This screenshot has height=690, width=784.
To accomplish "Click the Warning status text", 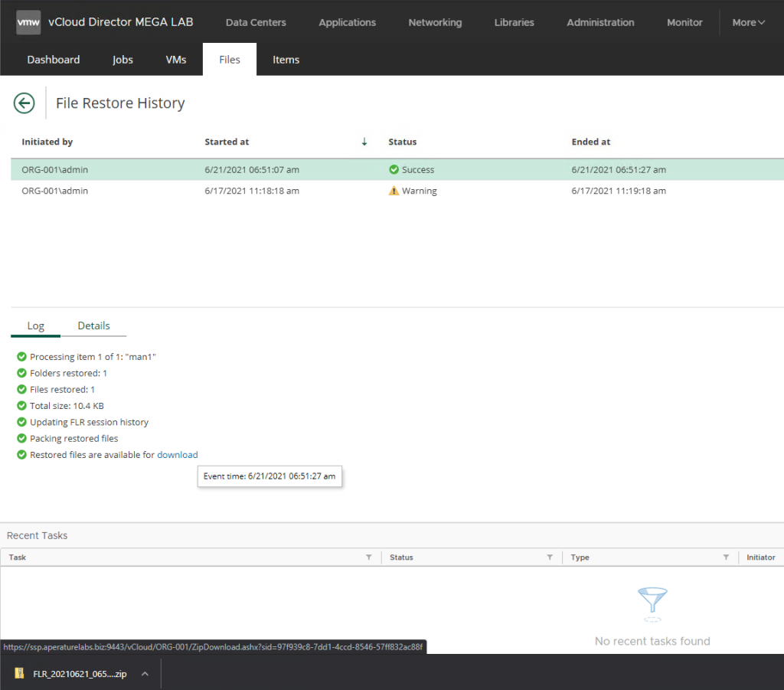I will point(420,191).
